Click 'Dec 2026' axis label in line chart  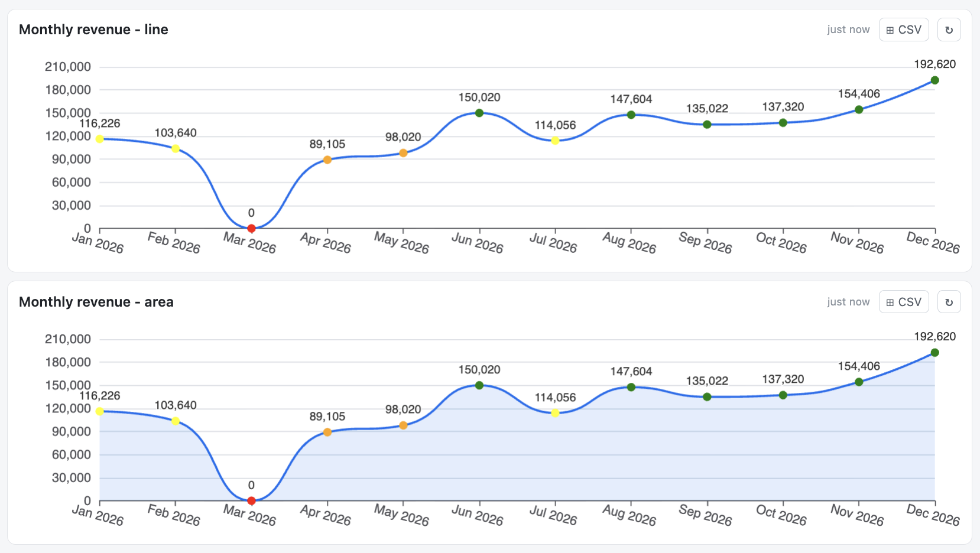tap(933, 243)
